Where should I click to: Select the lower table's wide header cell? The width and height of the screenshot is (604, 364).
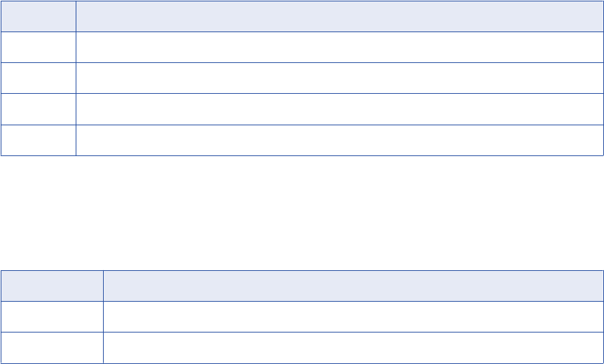coord(353,286)
